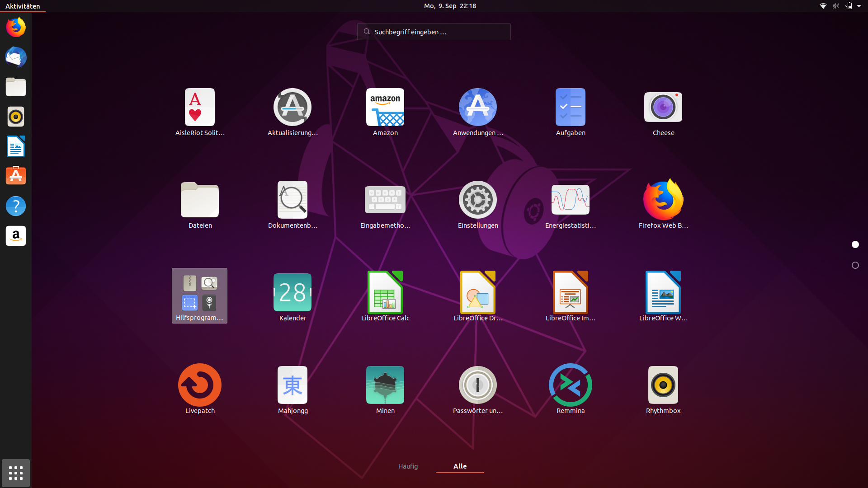Screen dimensions: 868x488
Task: Toggle the Show Applications grid button
Action: pyautogui.click(x=16, y=473)
